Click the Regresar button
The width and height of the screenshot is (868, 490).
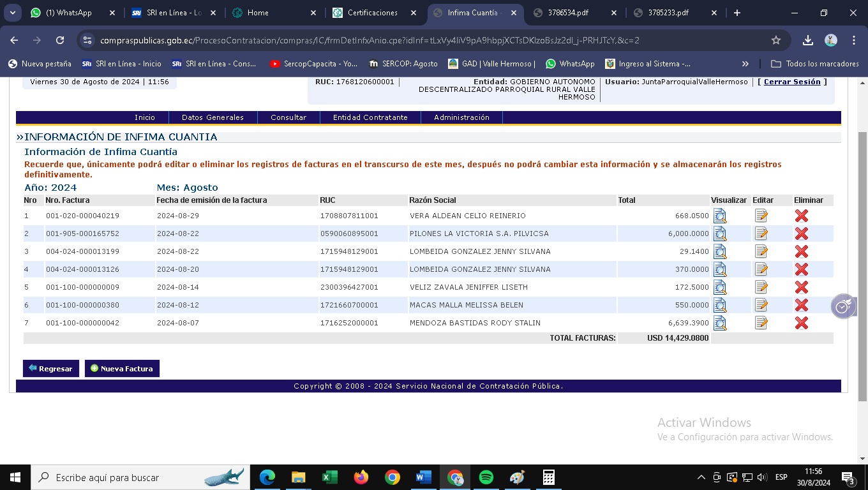click(x=51, y=369)
